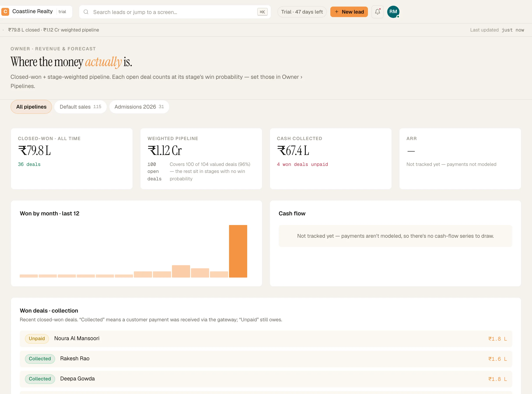Click the search magnifier icon
532x394 pixels.
click(86, 12)
